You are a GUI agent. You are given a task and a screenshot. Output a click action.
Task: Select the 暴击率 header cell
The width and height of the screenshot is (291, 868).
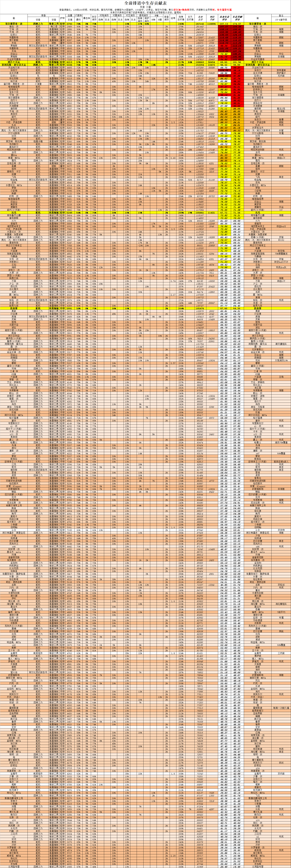coord(87,18)
